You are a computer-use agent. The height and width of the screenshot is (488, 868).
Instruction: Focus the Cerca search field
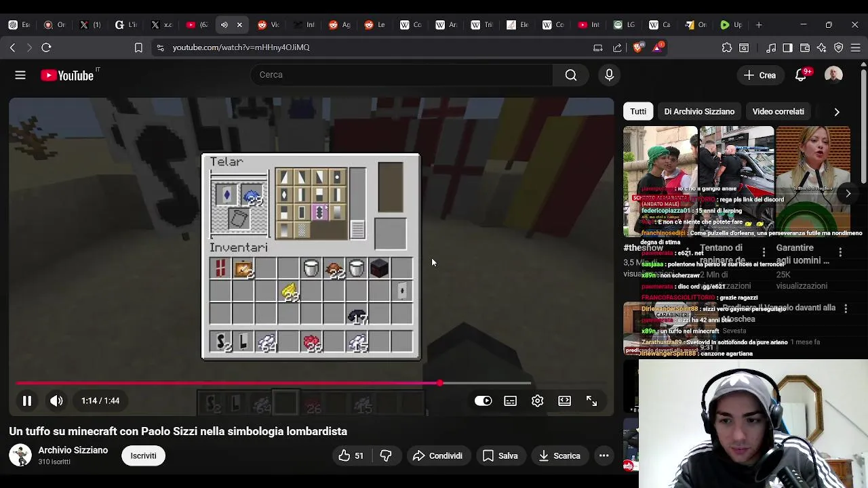(403, 75)
